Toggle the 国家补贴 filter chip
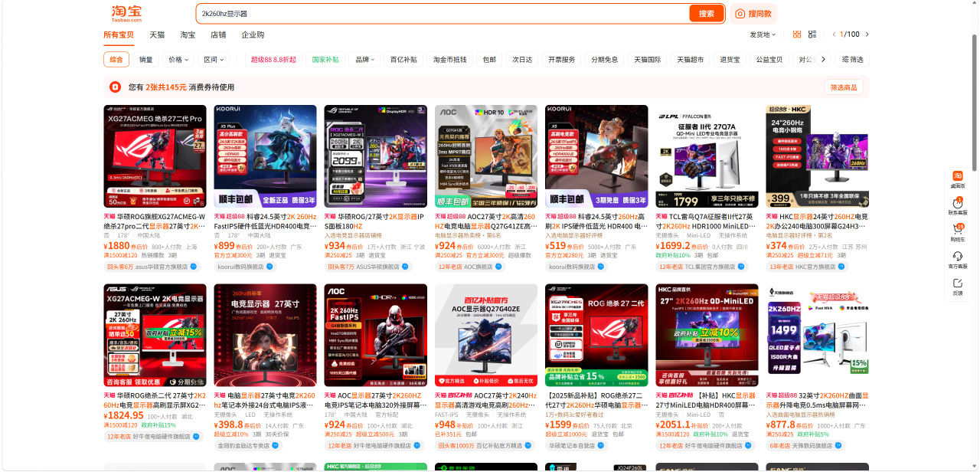 [325, 60]
